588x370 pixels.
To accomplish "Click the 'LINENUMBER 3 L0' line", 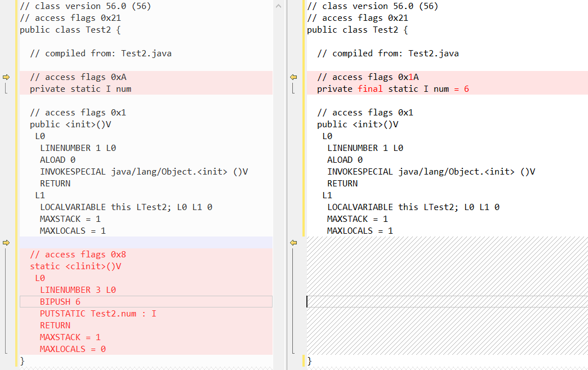I will (78, 290).
